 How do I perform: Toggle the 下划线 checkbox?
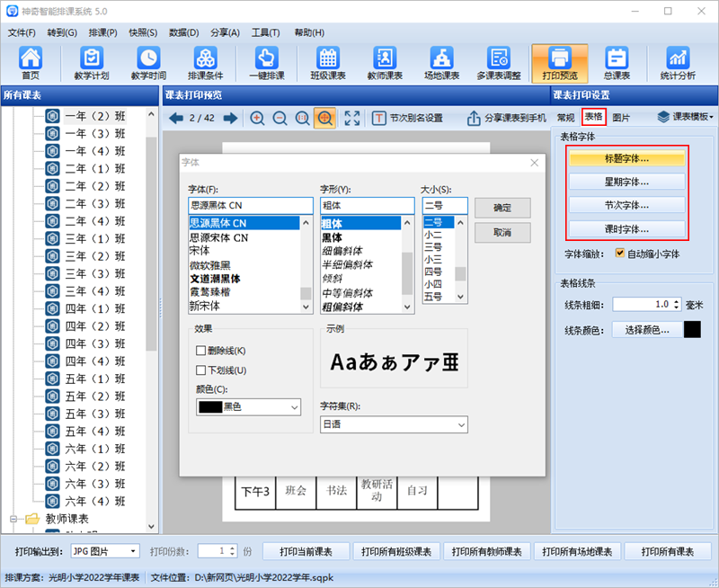pyautogui.click(x=200, y=370)
